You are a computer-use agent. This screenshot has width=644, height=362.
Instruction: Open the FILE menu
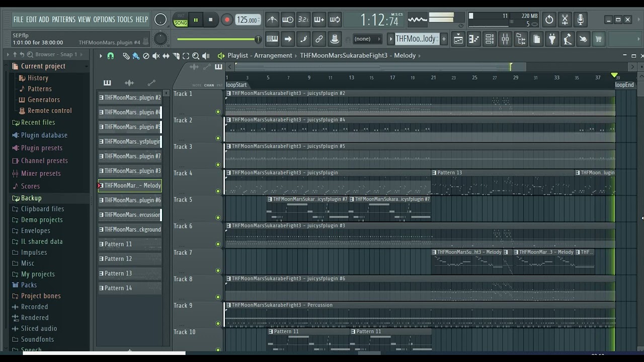coord(19,20)
